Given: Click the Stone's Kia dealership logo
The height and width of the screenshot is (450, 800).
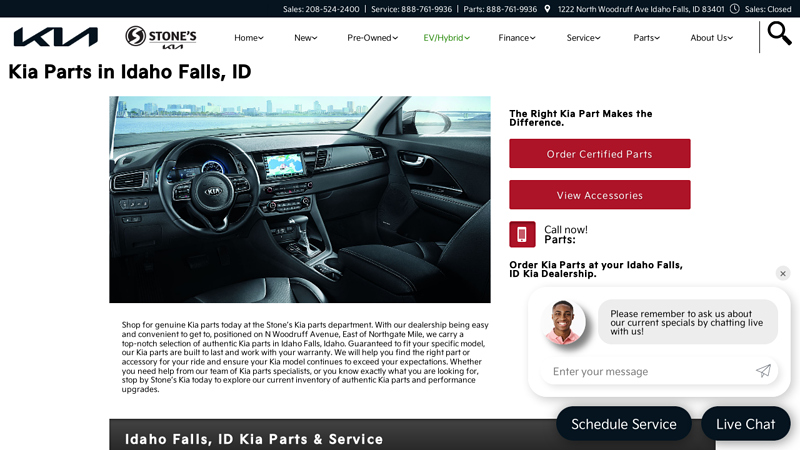Looking at the screenshot, I should point(161,37).
